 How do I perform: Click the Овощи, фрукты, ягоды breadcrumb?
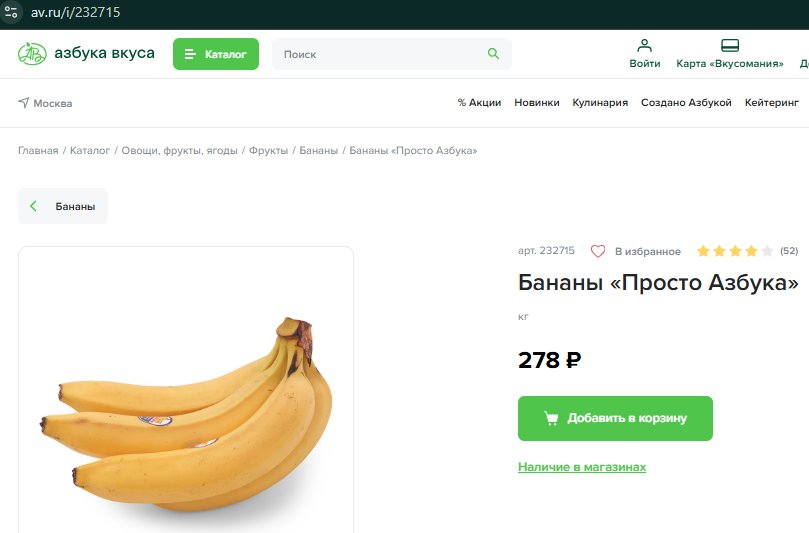click(180, 151)
